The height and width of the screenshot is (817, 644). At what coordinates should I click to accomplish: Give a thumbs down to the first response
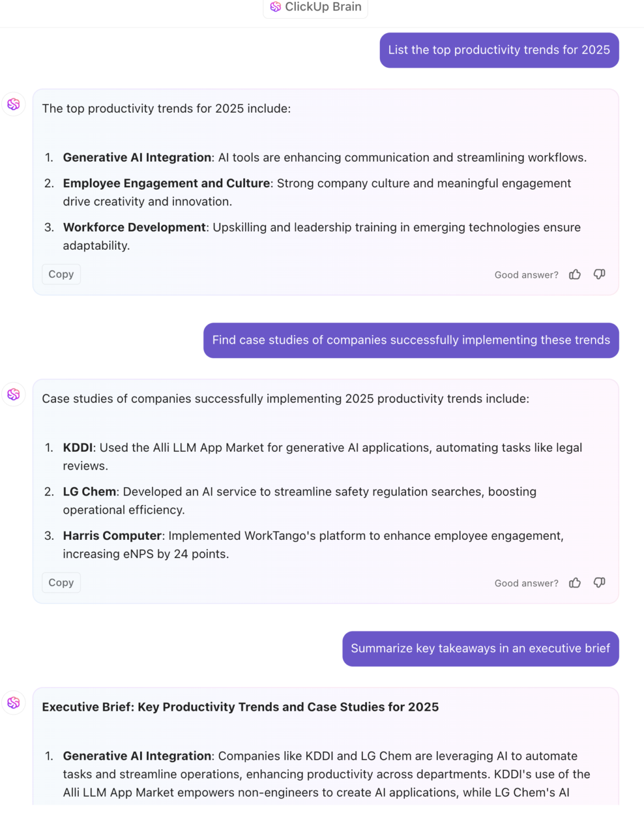pyautogui.click(x=599, y=274)
